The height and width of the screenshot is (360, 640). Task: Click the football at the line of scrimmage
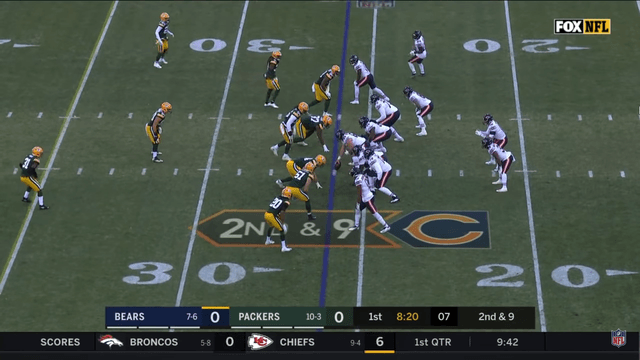(338, 164)
